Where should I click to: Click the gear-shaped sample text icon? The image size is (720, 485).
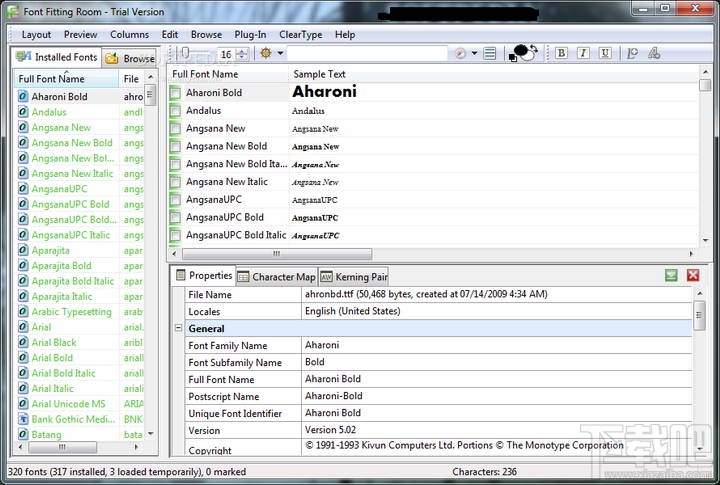tap(266, 53)
